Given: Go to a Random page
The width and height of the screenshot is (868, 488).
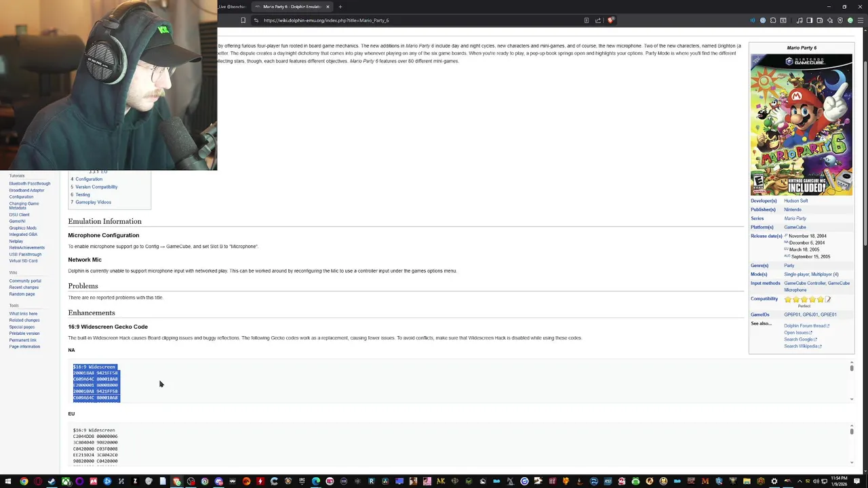Looking at the screenshot, I should pyautogui.click(x=22, y=294).
